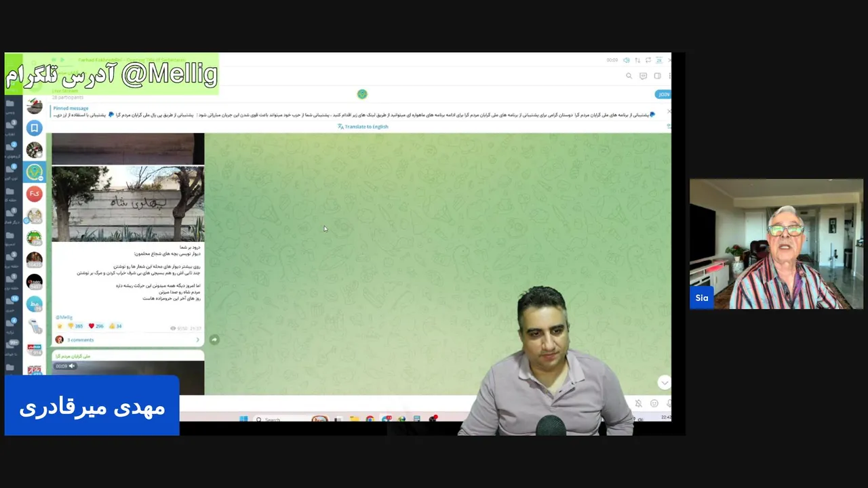Open the graffiti wall photo
868x488 pixels.
tap(128, 203)
